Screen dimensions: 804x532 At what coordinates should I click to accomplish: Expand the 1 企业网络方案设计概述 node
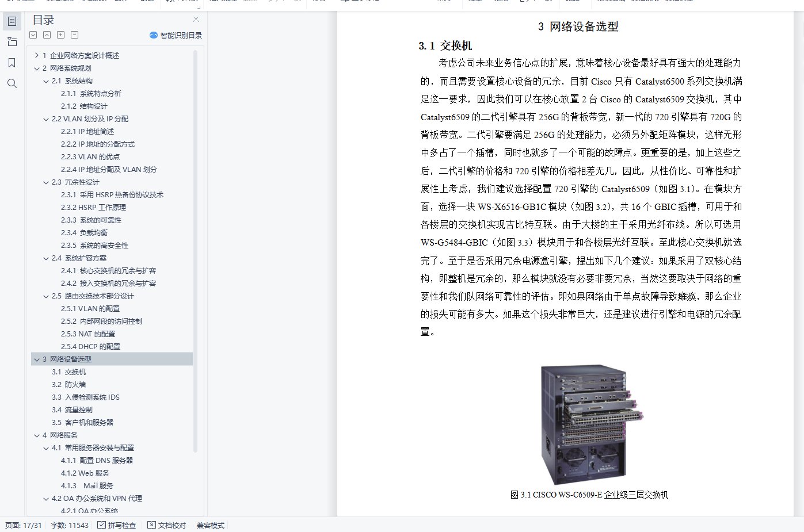click(37, 56)
